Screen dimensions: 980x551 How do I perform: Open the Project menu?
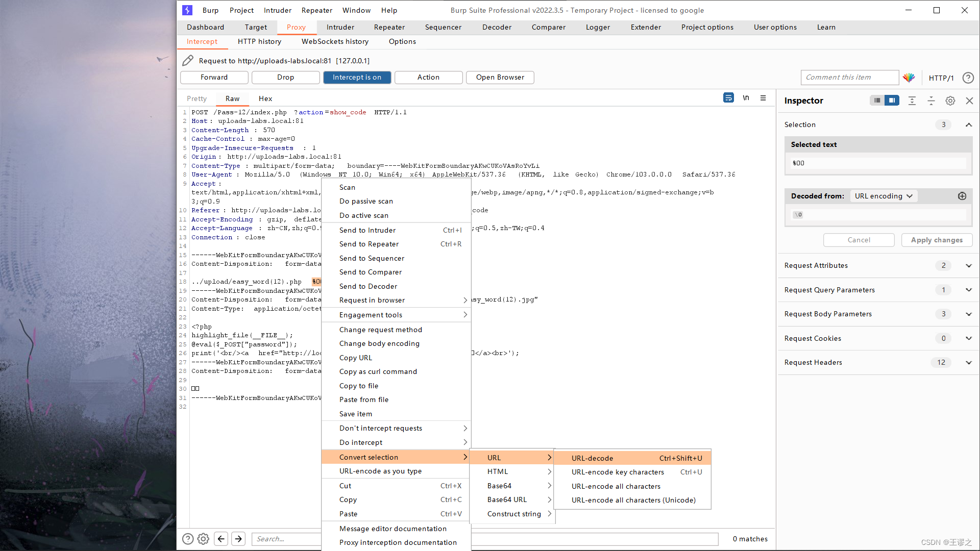[241, 10]
